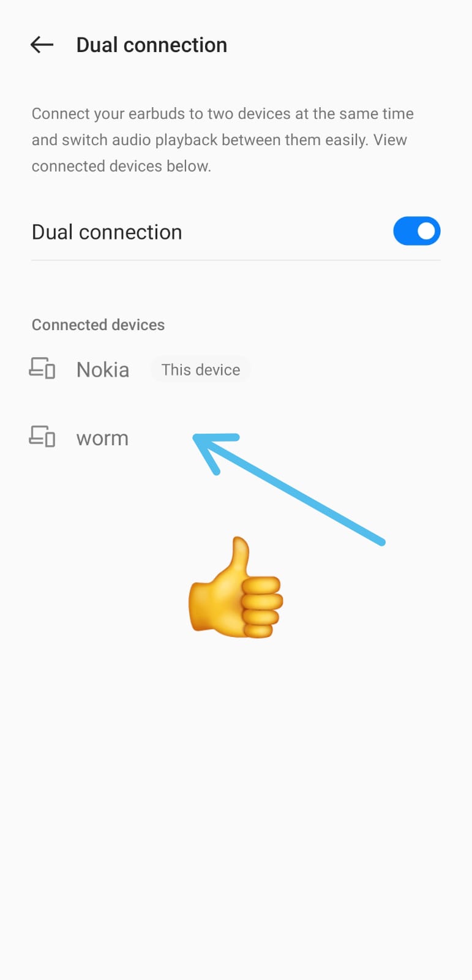The width and height of the screenshot is (472, 980).
Task: Tap the fingers of the thumbs up emoji
Action: 262,606
